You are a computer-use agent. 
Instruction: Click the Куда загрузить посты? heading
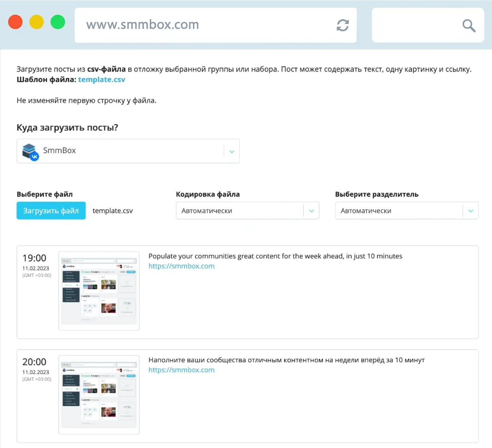(x=67, y=128)
